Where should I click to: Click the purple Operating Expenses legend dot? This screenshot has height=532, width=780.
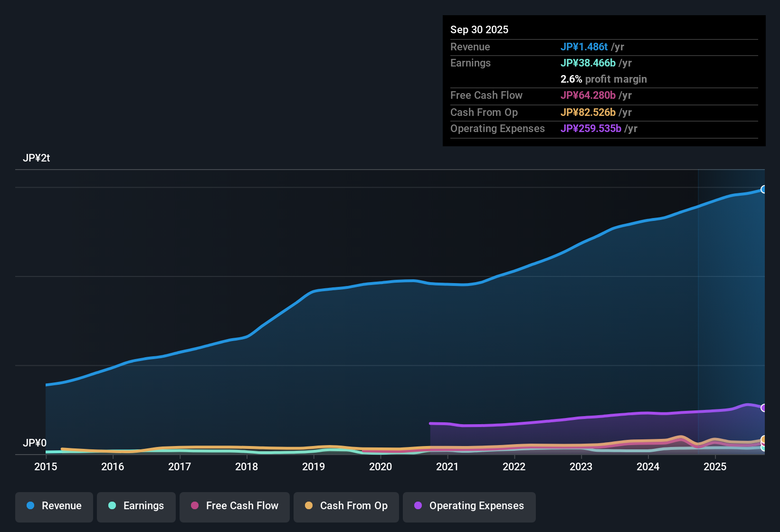click(x=418, y=506)
